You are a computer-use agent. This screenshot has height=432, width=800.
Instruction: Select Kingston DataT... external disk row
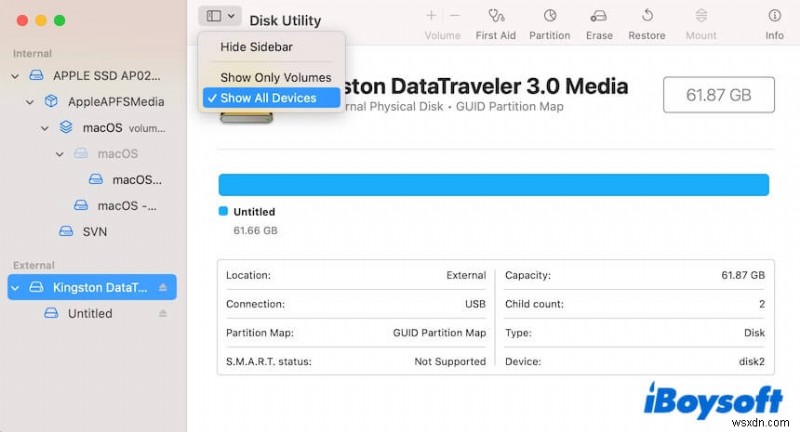pos(92,287)
